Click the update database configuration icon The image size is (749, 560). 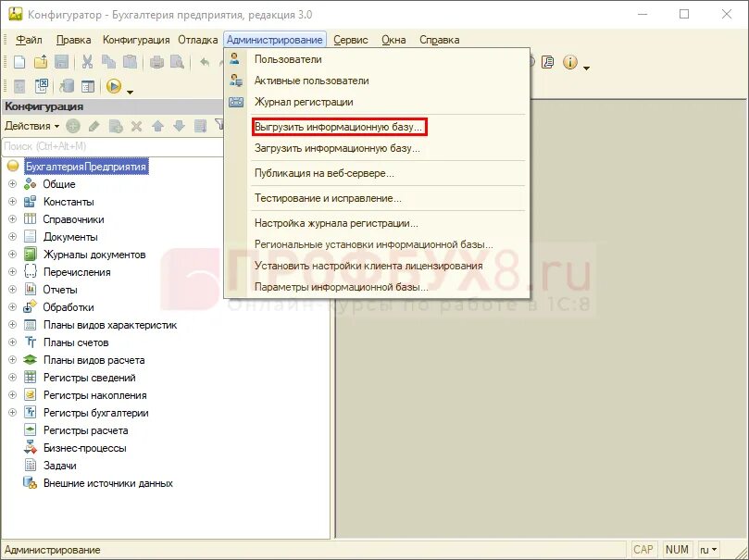point(67,86)
